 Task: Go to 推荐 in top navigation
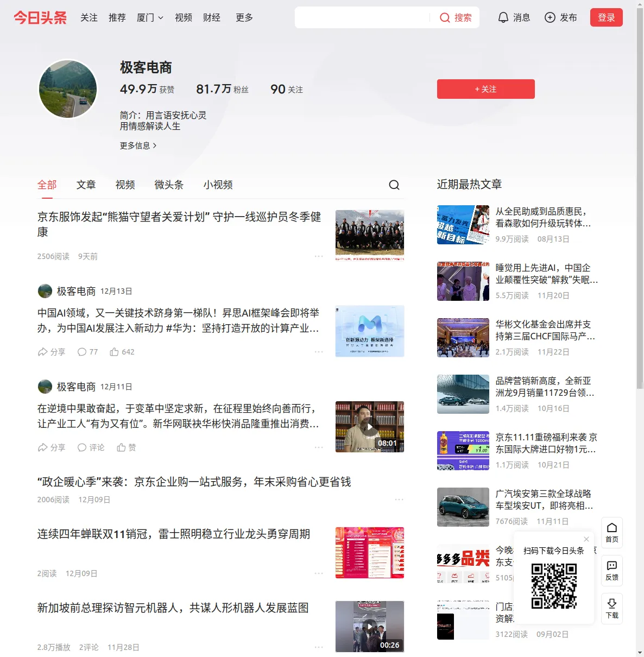(117, 17)
